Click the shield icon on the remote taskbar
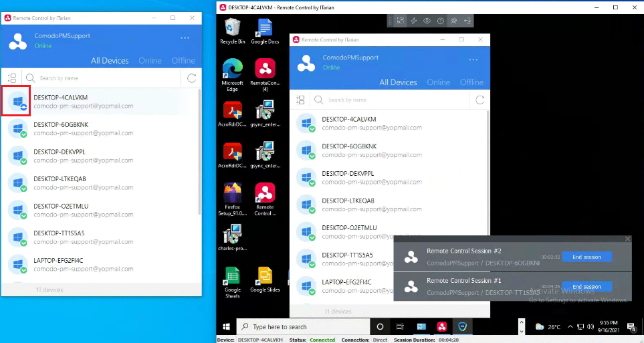The width and height of the screenshot is (644, 343). (x=463, y=326)
